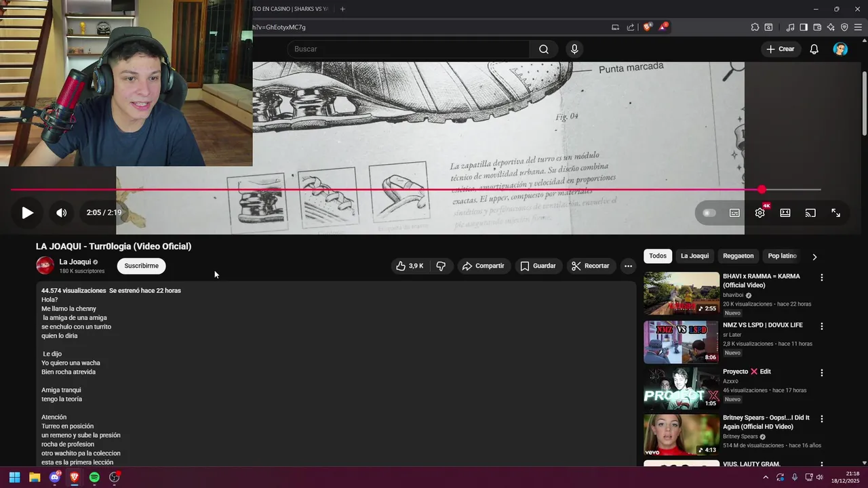Open Discord from taskbar
Image resolution: width=868 pixels, height=488 pixels.
point(55,477)
